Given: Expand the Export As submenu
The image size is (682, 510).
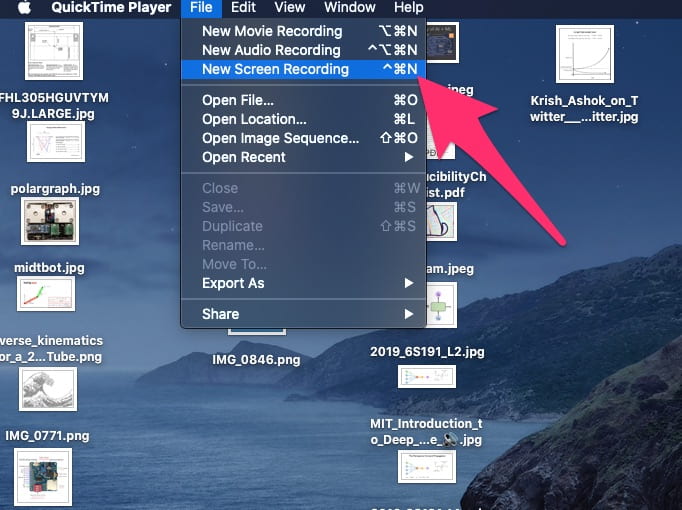Looking at the screenshot, I should pyautogui.click(x=303, y=283).
